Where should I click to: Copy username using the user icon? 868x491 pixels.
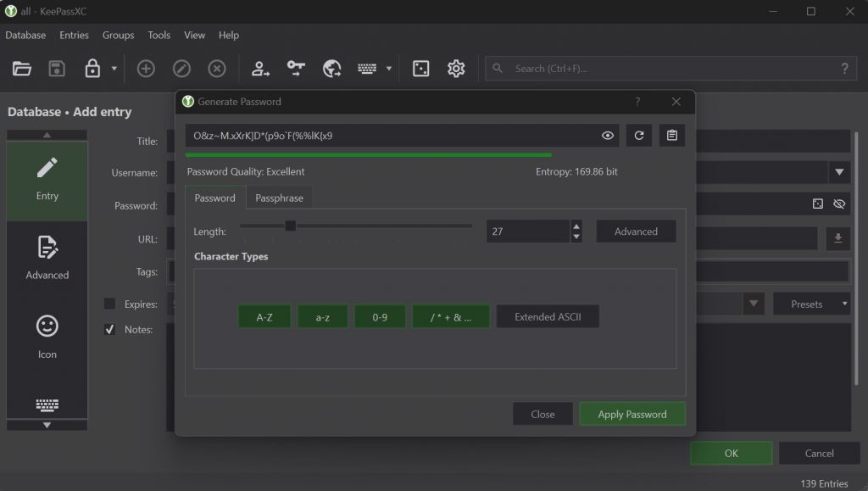[x=259, y=69]
